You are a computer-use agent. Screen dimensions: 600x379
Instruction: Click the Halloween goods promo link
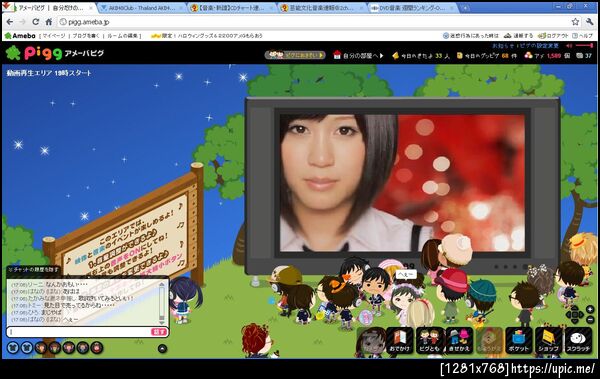pos(207,36)
